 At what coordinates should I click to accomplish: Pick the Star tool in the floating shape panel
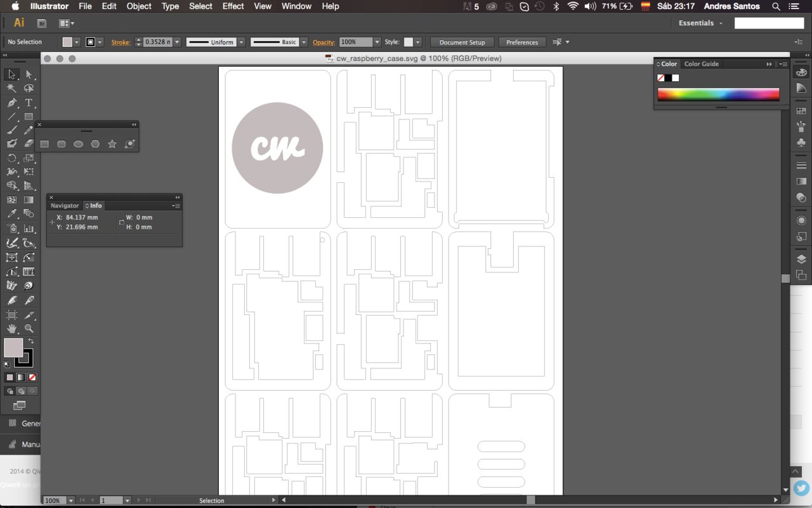coord(112,144)
